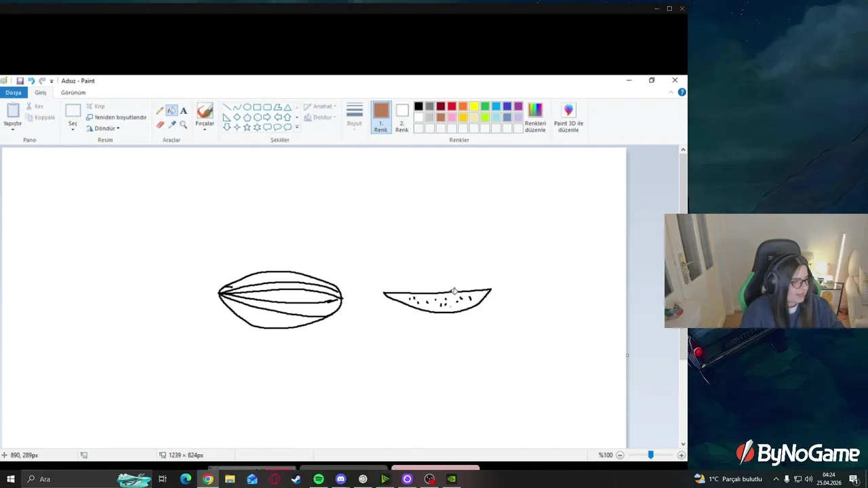Open the Windows Start menu
The width and height of the screenshot is (868, 488).
click(x=10, y=479)
